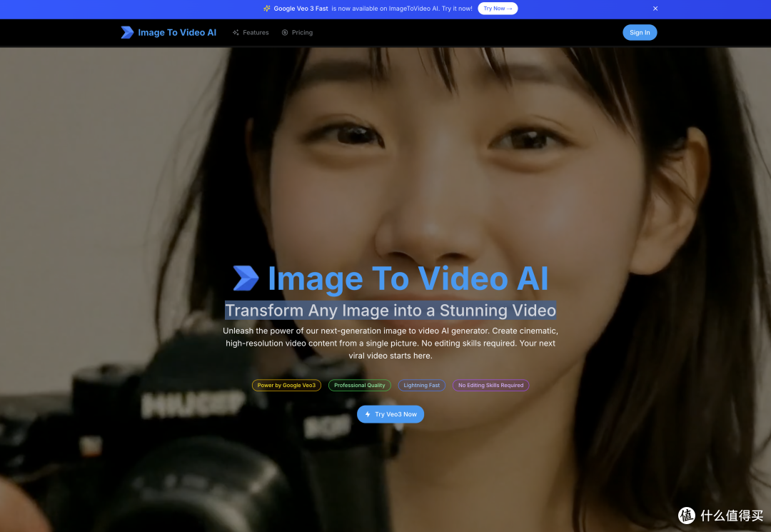Click the Try Veo3 Now button

(x=390, y=414)
